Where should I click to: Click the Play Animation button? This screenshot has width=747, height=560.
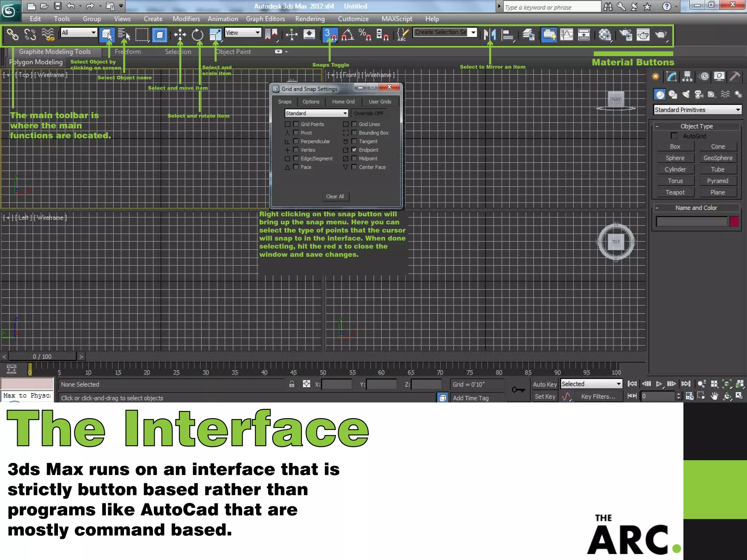(x=659, y=384)
